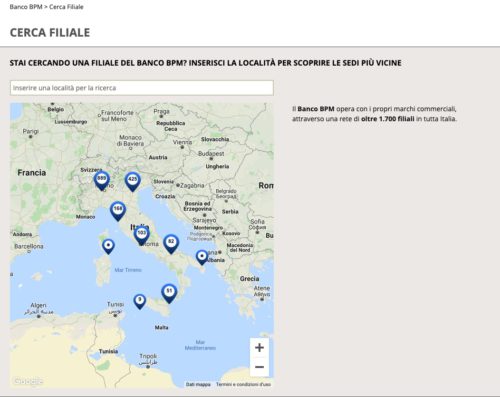Click the Google logo on the map
Image resolution: width=500 pixels, height=397 pixels.
(28, 381)
